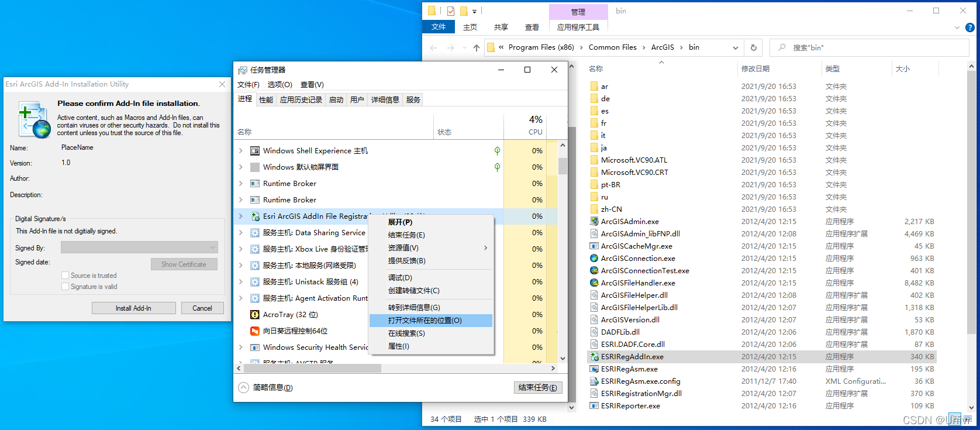Select the ESRIRegistrationMgr.dll file name
This screenshot has height=430, width=980.
pyautogui.click(x=641, y=393)
